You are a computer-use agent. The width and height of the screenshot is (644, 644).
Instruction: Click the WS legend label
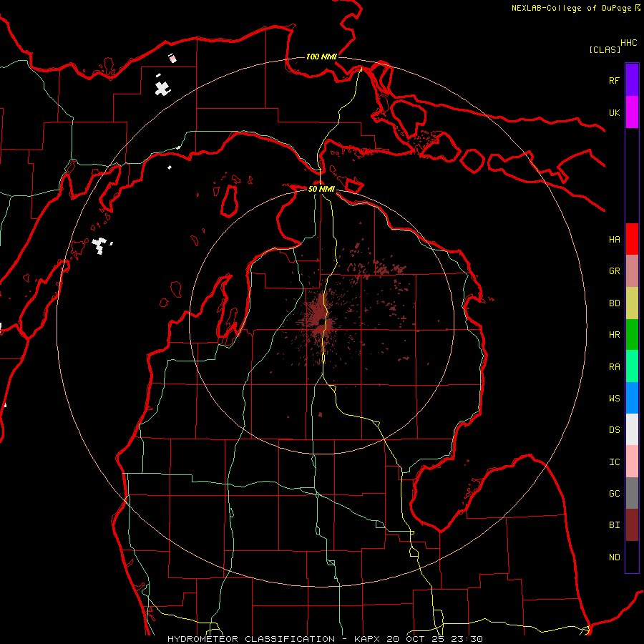tap(614, 399)
